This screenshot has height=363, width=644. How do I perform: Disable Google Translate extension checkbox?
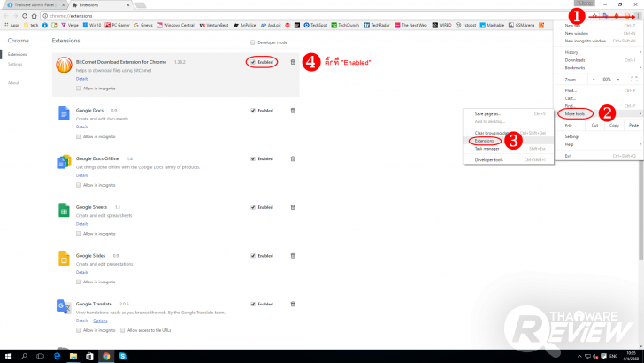(253, 305)
